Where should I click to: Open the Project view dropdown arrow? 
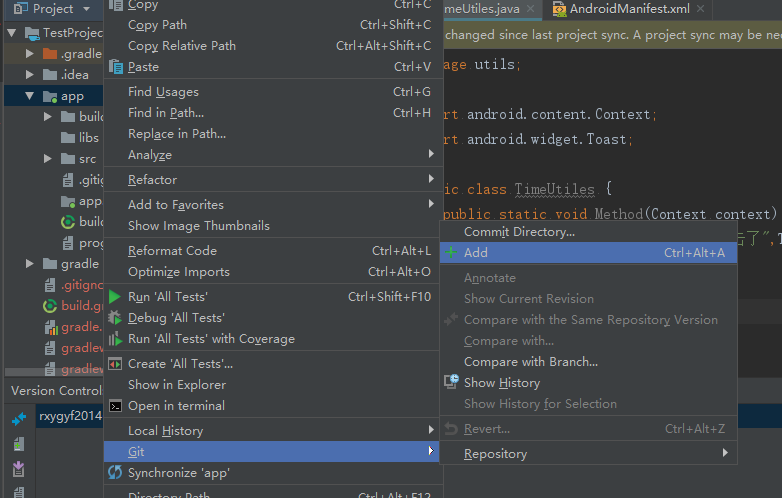tap(87, 9)
